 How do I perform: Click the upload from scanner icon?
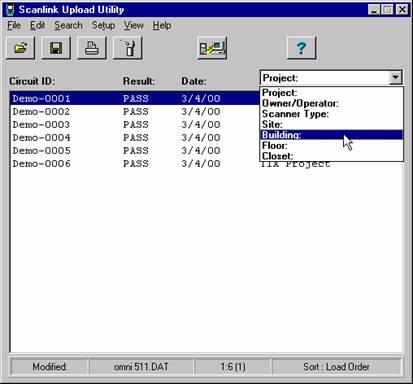click(212, 48)
